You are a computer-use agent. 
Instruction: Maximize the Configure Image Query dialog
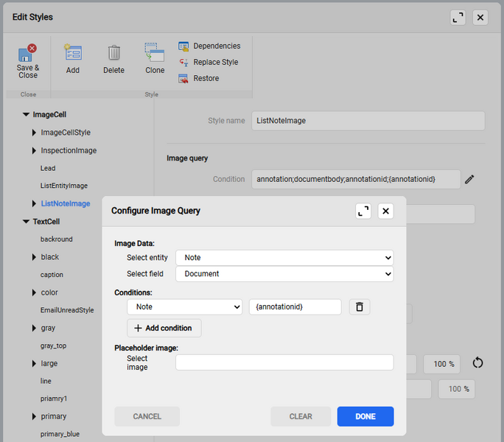tap(363, 211)
